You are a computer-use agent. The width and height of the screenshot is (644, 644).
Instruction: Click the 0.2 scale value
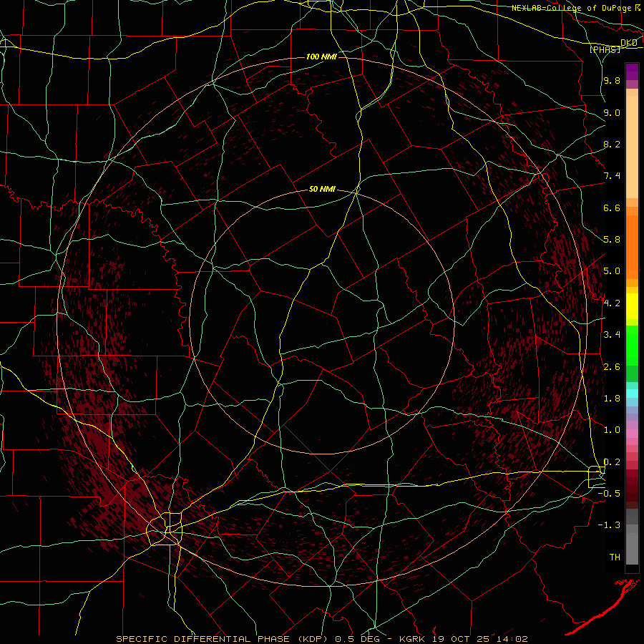pyautogui.click(x=612, y=462)
